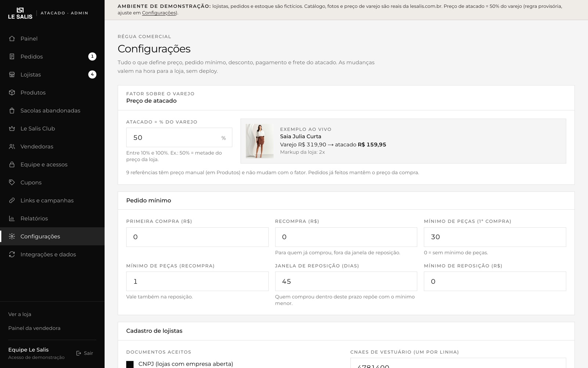
Task: Click the Atacado percent do varejo field
Action: 179,138
